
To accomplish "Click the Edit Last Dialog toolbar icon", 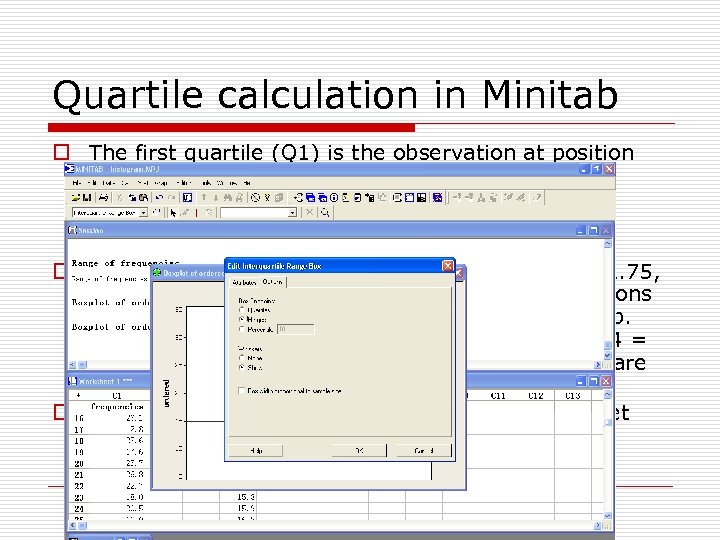I will [187, 197].
